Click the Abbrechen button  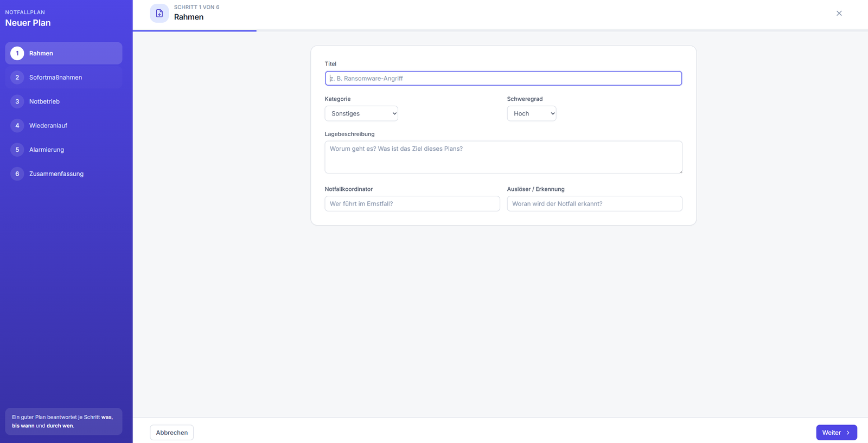click(172, 433)
